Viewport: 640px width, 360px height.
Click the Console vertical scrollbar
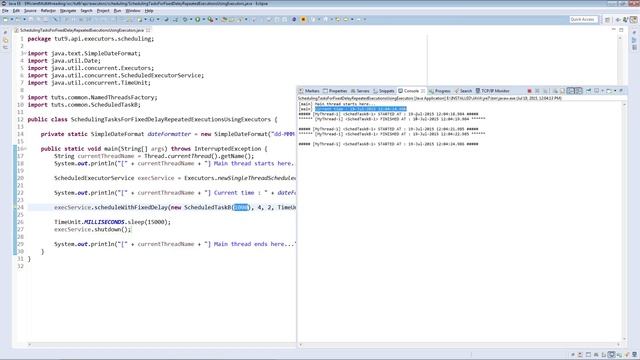pyautogui.click(x=624, y=222)
